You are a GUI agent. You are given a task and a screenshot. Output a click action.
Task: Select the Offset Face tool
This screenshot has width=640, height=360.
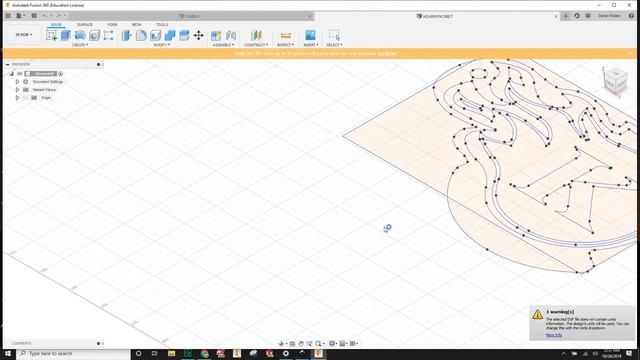[x=184, y=36]
